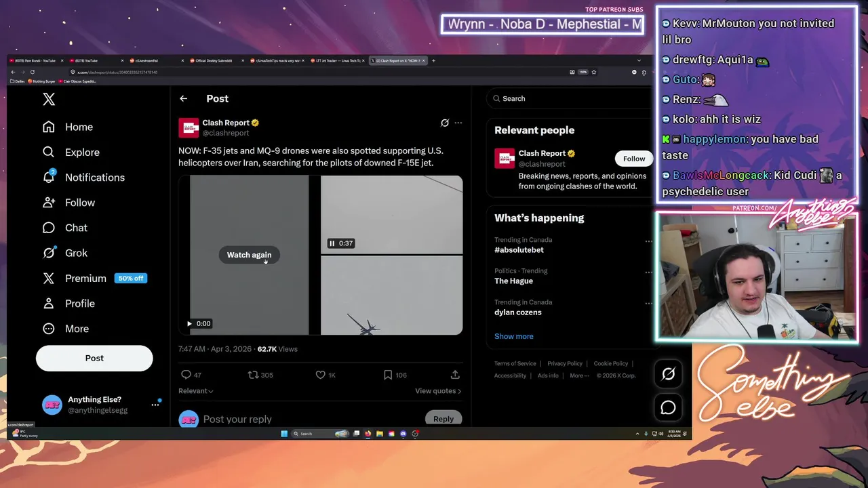Open Notifications in X sidebar

pos(83,178)
